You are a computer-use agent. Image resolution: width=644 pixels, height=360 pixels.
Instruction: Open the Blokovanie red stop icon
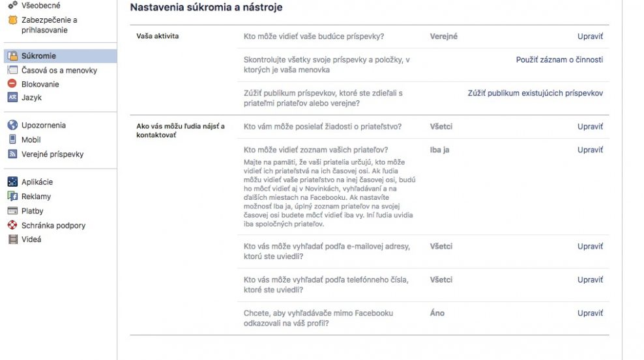point(12,83)
